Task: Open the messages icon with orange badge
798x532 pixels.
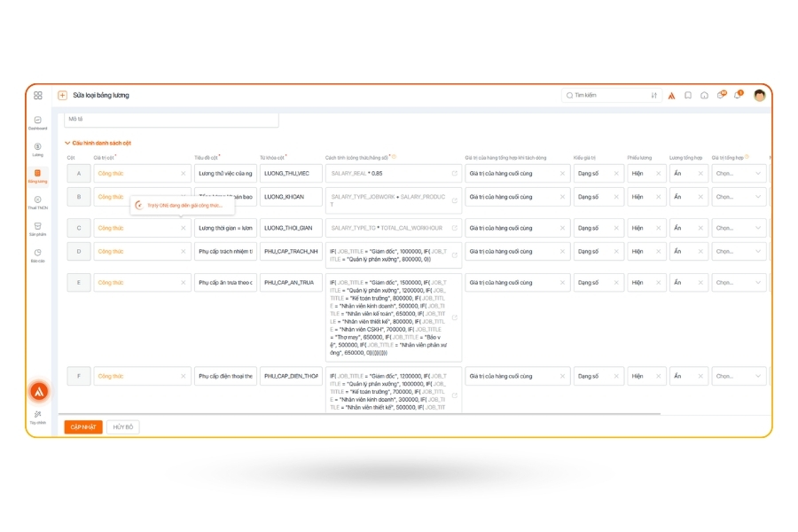Action: 721,95
